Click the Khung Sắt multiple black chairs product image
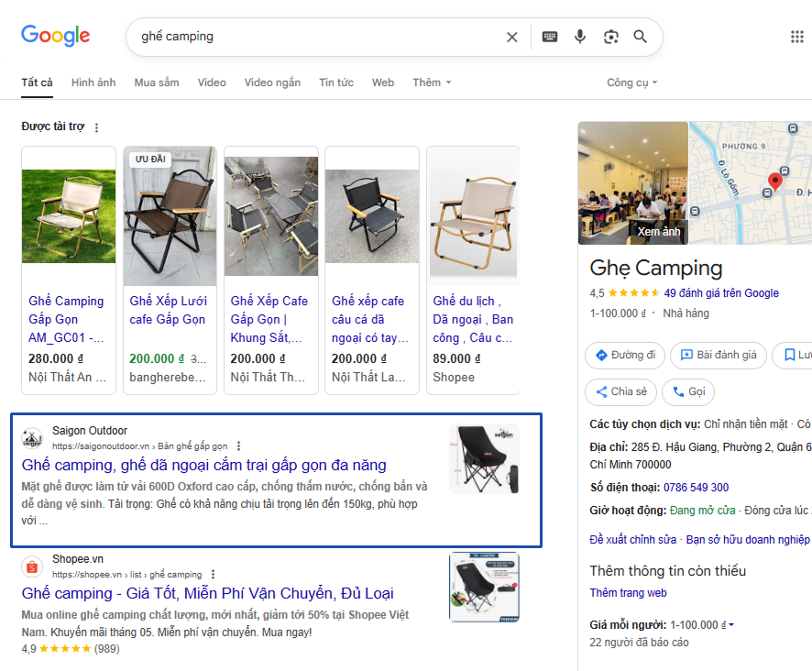The width and height of the screenshot is (812, 671). (271, 216)
